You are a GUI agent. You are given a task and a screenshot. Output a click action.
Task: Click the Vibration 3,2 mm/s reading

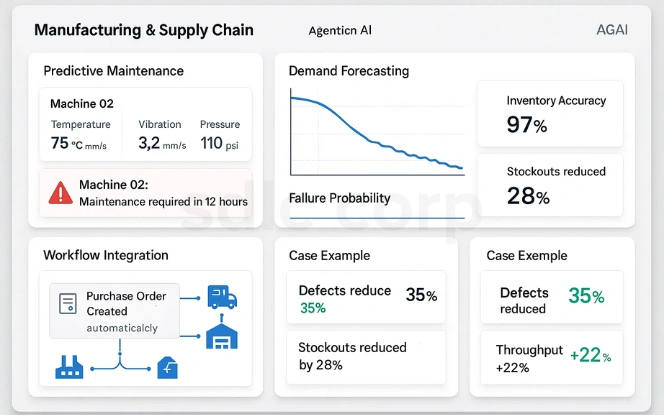[x=162, y=135]
